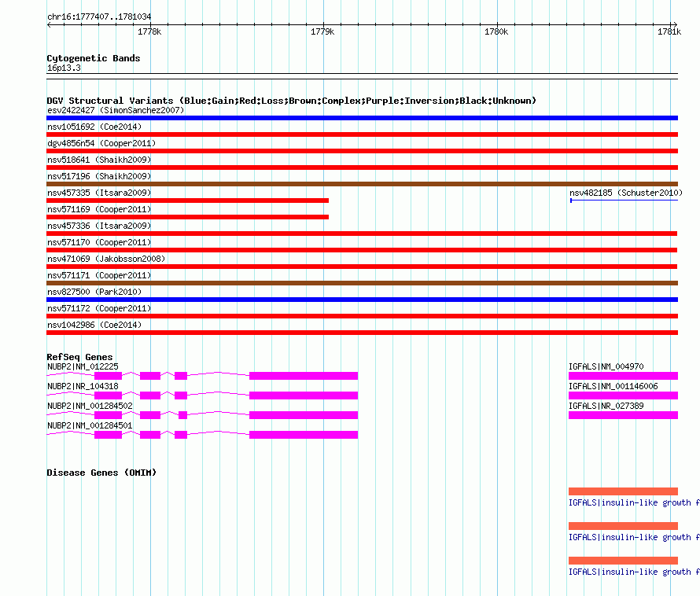Click the nsv482185 (Schuster2010) label
This screenshot has width=700, height=596.
[626, 193]
